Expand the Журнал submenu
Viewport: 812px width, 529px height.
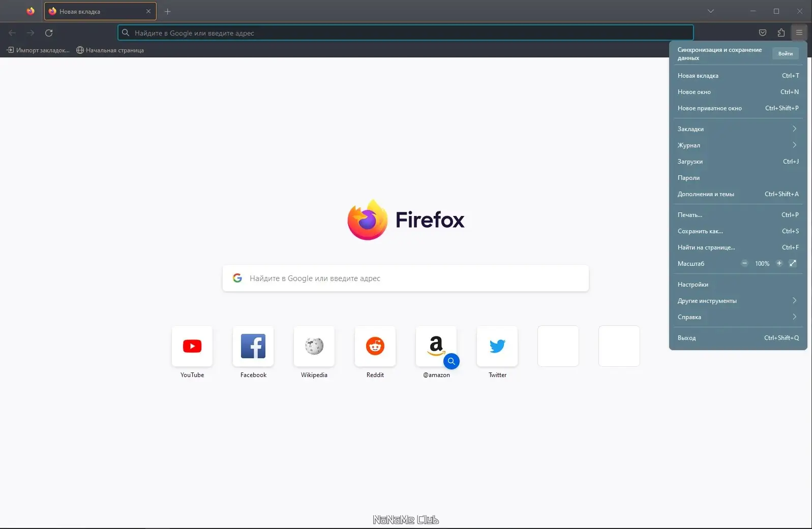coord(738,145)
